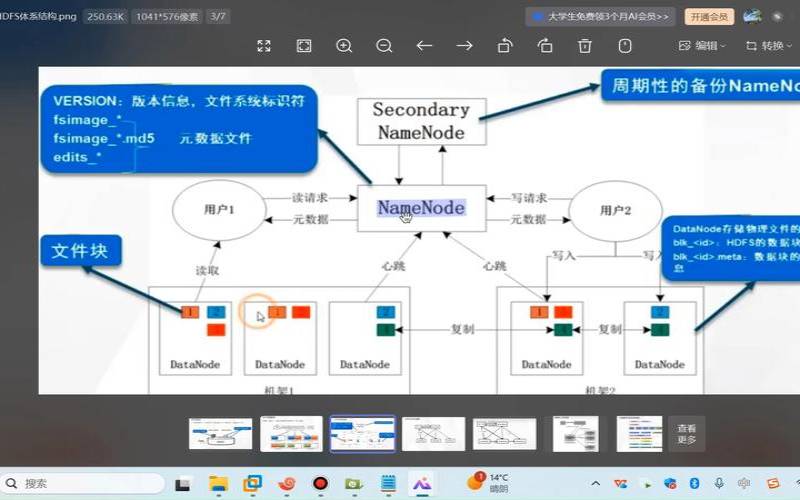Show hidden system tray icons chevron

click(595, 484)
